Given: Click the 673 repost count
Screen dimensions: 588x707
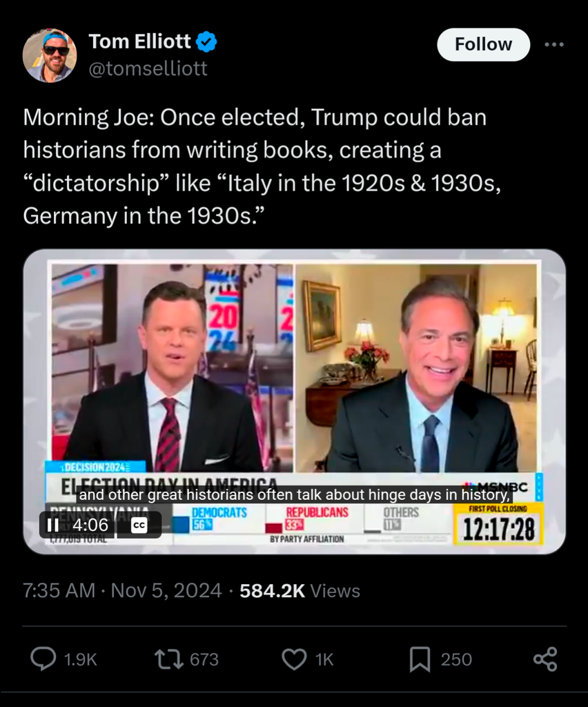Looking at the screenshot, I should click(204, 659).
